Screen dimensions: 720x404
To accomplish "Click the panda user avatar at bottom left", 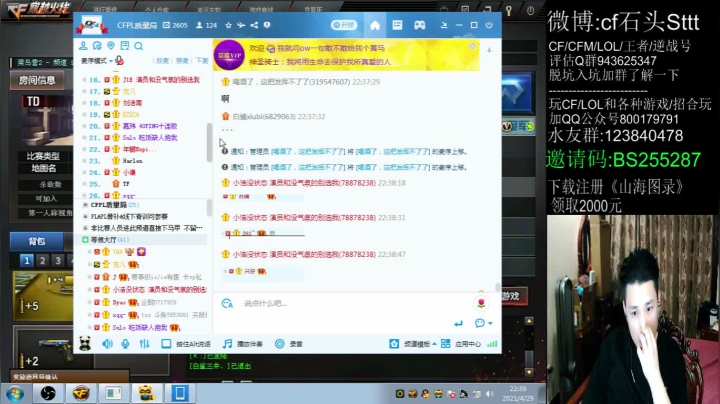I will click(85, 343).
